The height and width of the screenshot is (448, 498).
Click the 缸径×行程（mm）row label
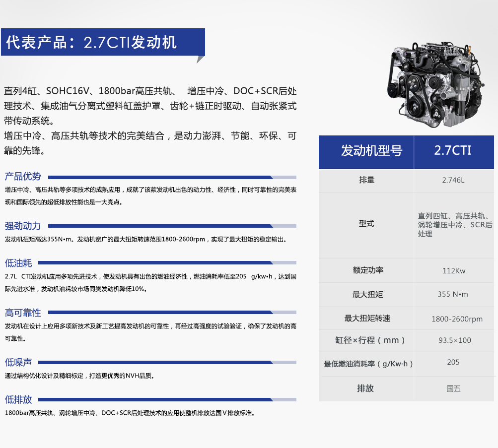(x=370, y=340)
